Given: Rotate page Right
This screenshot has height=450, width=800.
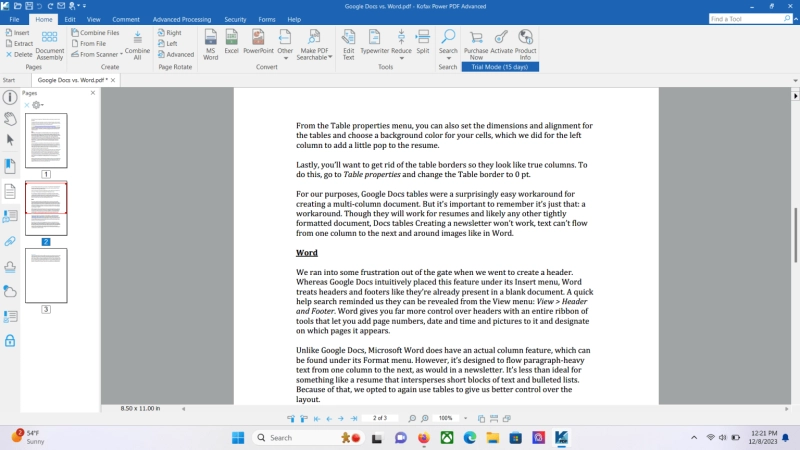Looking at the screenshot, I should pos(169,33).
